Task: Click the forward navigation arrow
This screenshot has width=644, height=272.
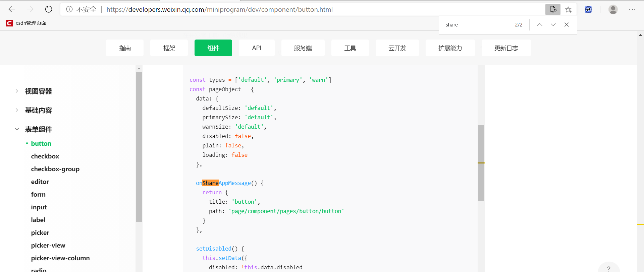Action: pos(30,9)
